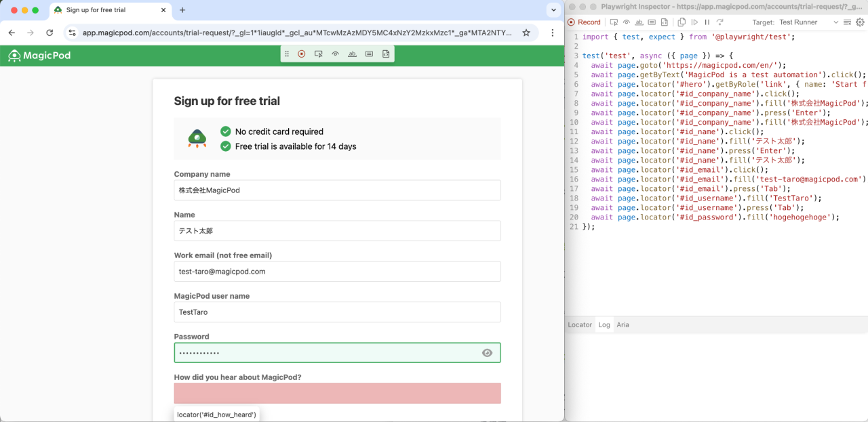Clear the Inspector code with the clear icon
Viewport: 868px width, 422px height.
click(x=848, y=22)
